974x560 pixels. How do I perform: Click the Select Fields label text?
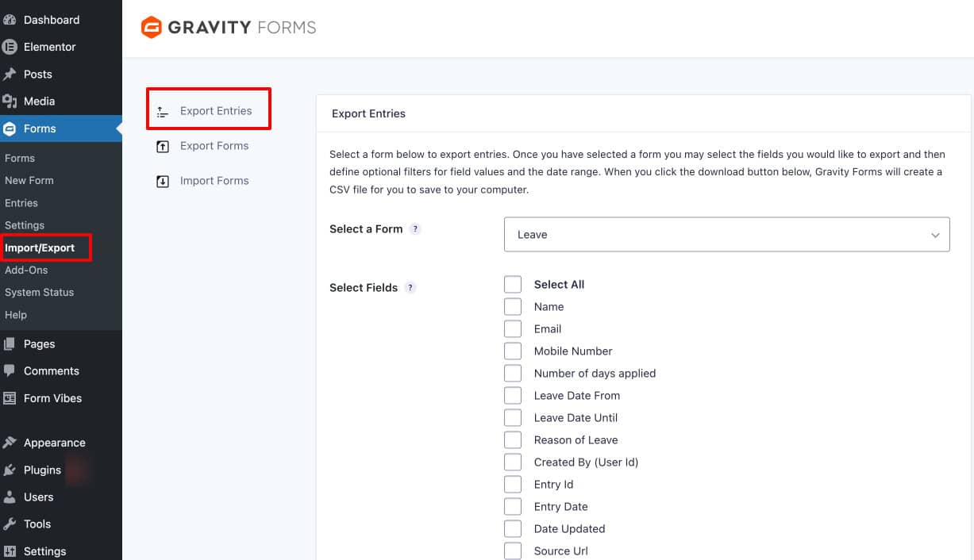pos(364,288)
